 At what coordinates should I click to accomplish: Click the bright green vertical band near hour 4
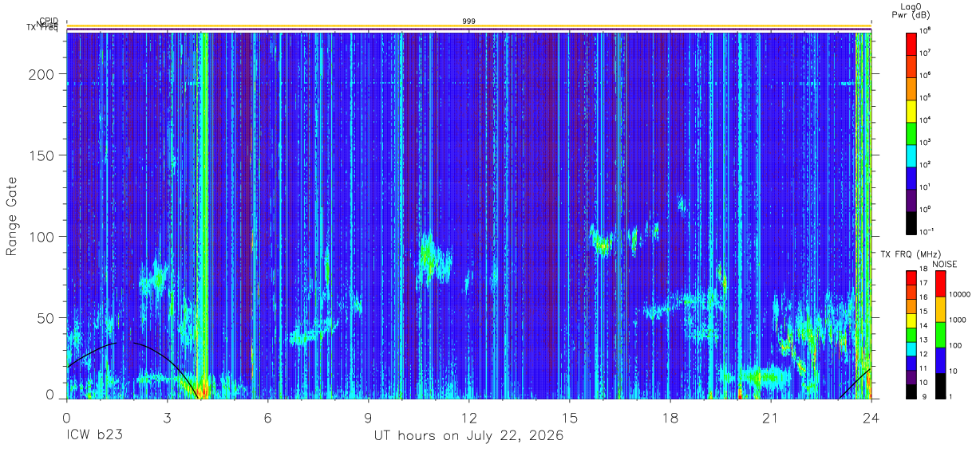[204, 215]
